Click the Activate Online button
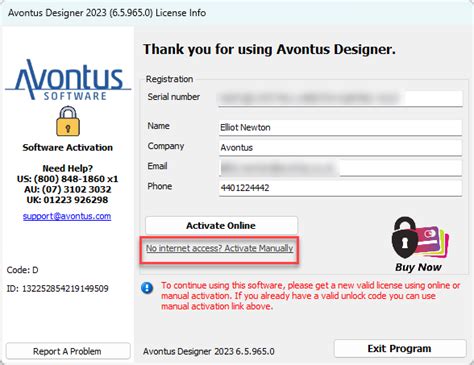The height and width of the screenshot is (365, 474). pos(221,226)
